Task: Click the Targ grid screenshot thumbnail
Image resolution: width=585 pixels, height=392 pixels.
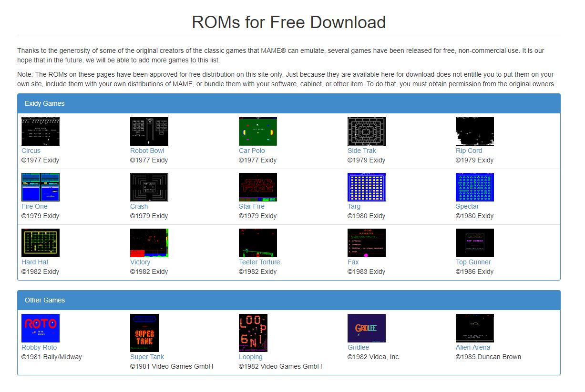Action: click(x=366, y=187)
